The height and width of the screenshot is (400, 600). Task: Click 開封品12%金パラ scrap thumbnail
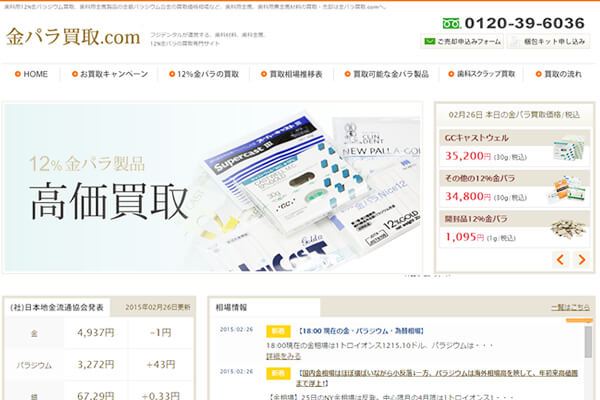(568, 229)
